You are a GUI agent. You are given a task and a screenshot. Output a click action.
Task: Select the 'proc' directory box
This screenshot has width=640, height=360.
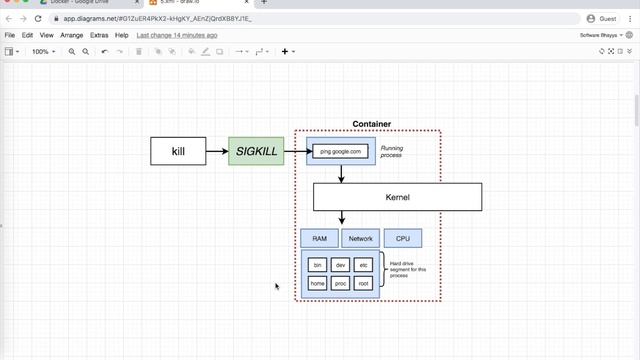pyautogui.click(x=340, y=283)
